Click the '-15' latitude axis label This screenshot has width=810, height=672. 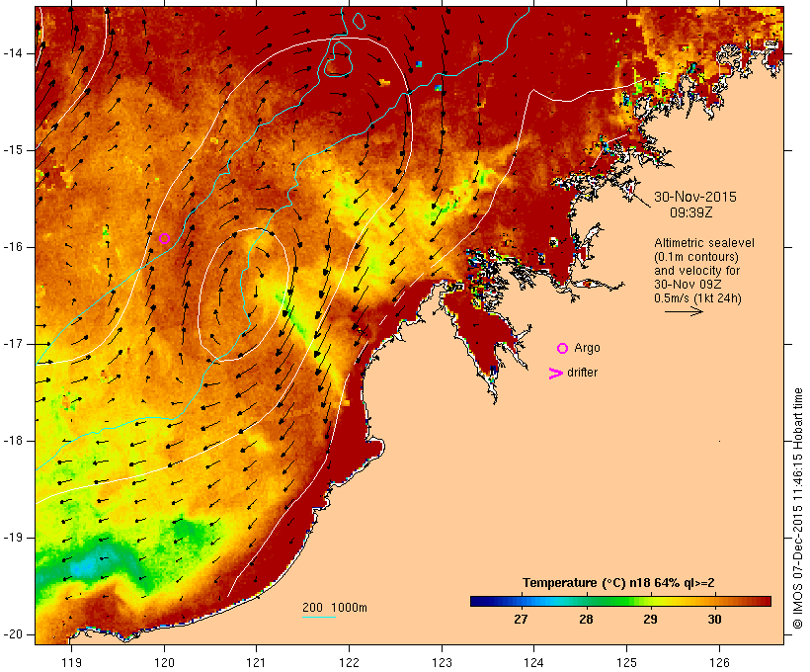click(12, 150)
